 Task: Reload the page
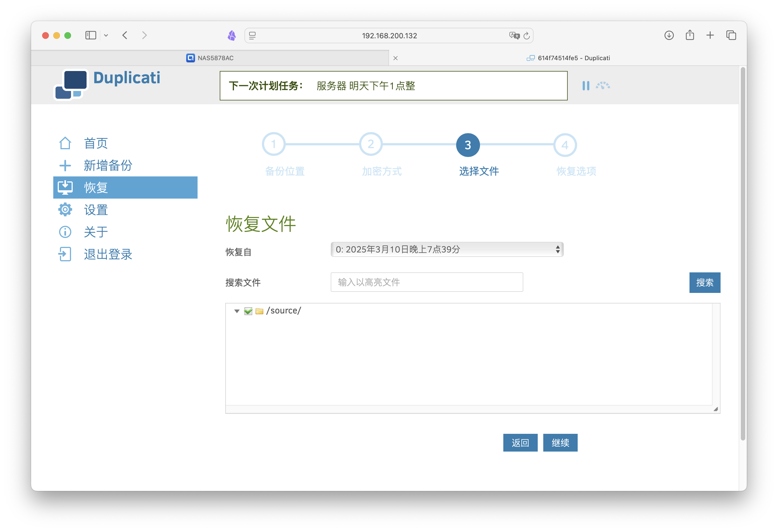coord(527,36)
